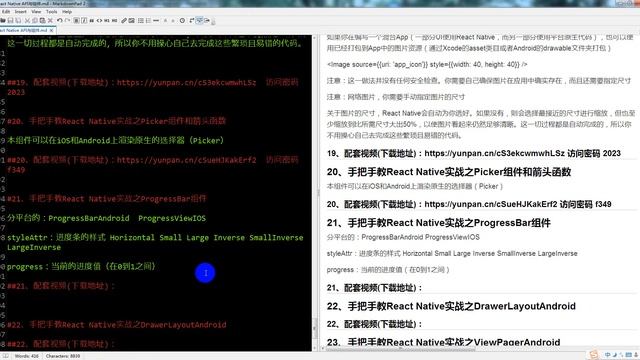The image size is (640, 360).
Task: Cut the selected text via the scissors icon
Action: 27,20
